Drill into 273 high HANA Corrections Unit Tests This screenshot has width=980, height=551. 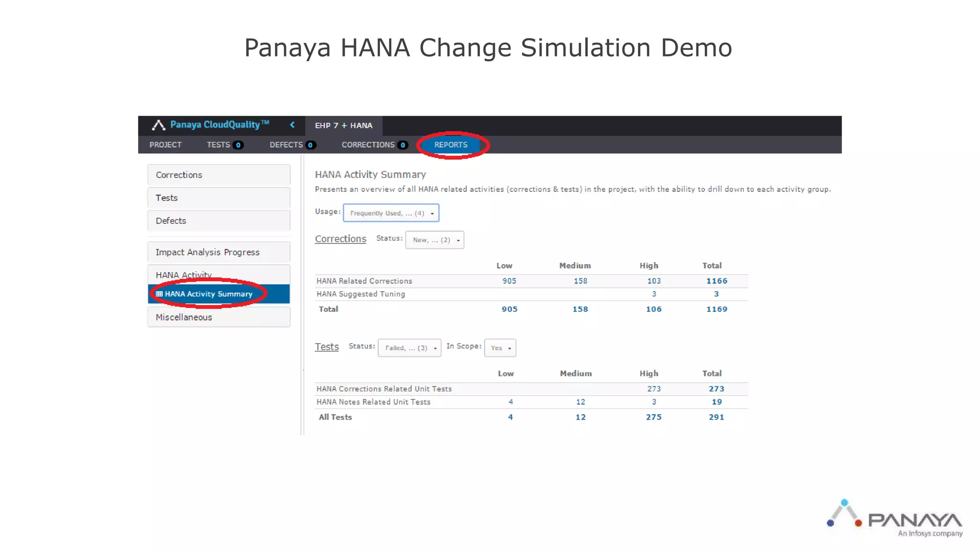pos(654,389)
